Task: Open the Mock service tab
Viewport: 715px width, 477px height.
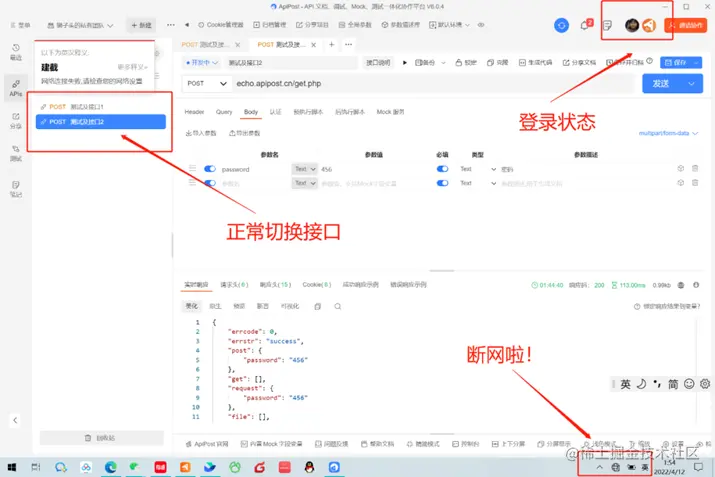Action: 390,112
